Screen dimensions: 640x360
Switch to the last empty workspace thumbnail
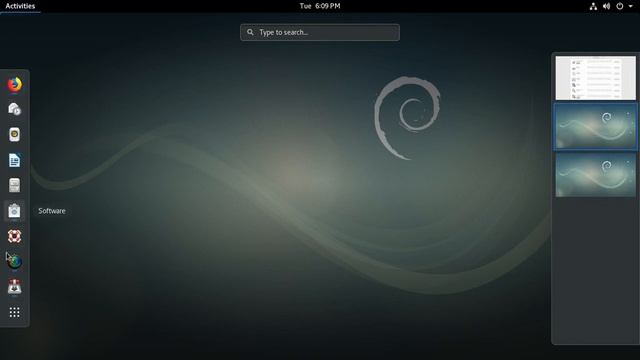point(596,175)
